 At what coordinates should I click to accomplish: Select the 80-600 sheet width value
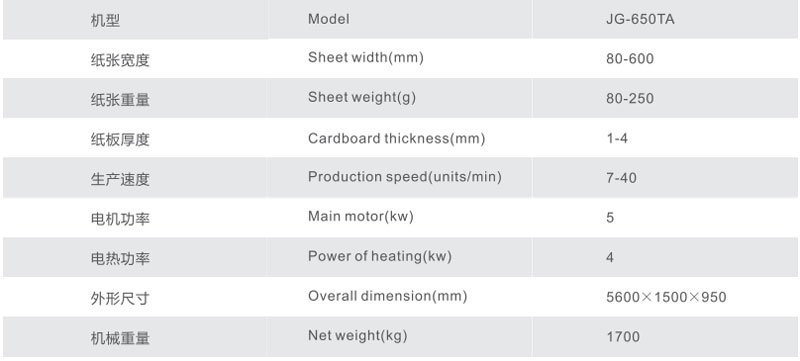coord(630,59)
